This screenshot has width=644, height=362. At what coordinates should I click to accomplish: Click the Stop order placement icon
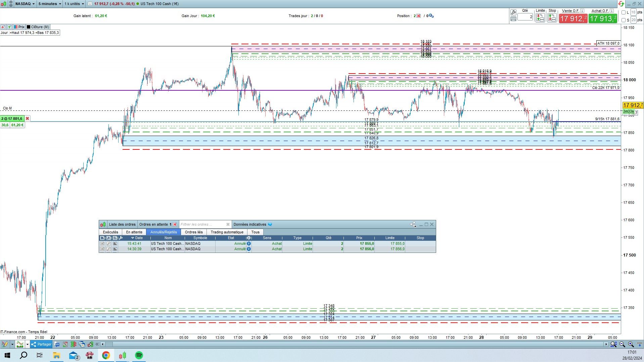(552, 18)
